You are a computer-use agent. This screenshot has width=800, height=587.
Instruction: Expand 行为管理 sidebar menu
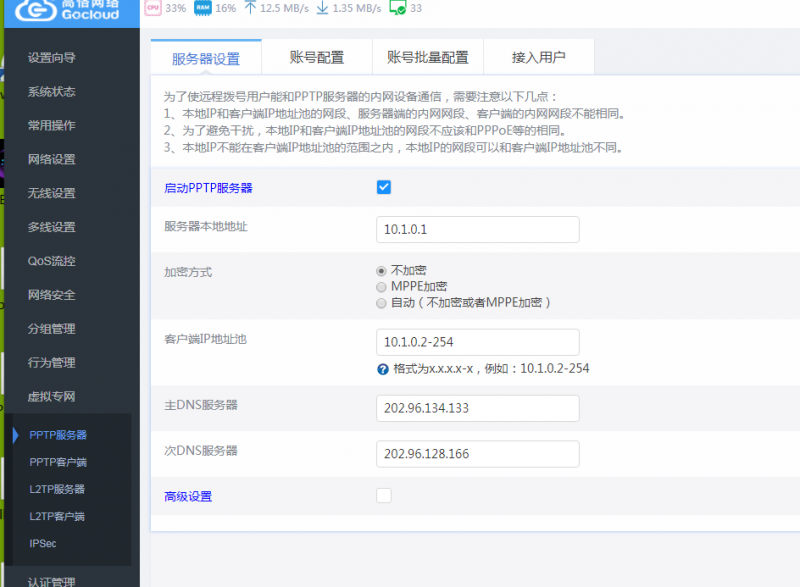(x=52, y=363)
